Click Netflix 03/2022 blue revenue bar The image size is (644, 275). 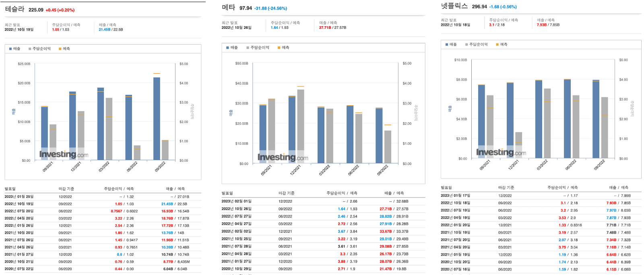tap(539, 119)
